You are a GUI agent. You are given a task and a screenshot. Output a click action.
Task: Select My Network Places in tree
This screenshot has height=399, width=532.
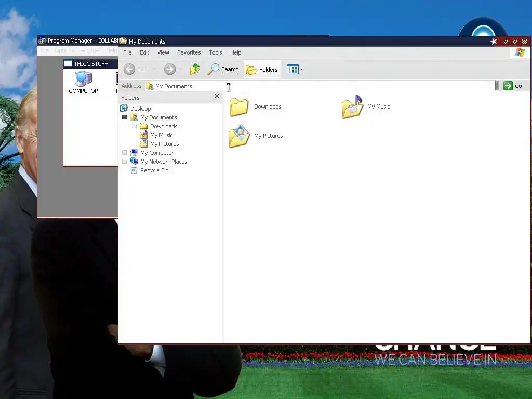[x=164, y=162]
